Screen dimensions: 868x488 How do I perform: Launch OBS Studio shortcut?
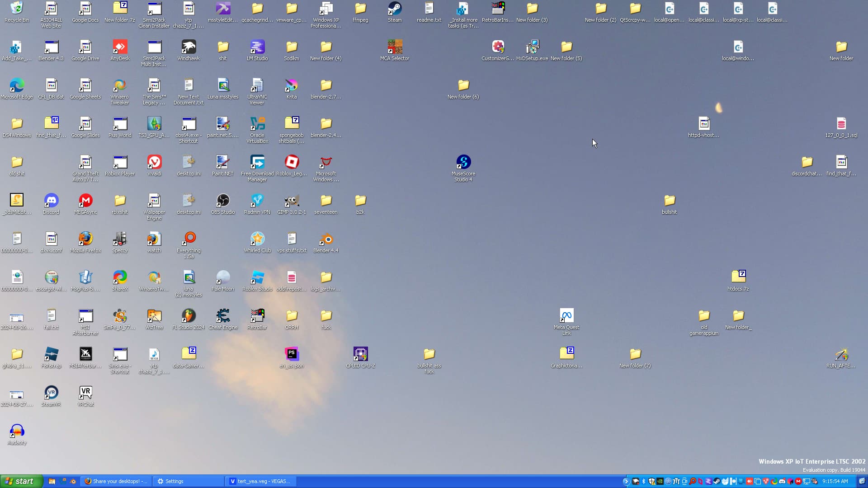pyautogui.click(x=223, y=204)
